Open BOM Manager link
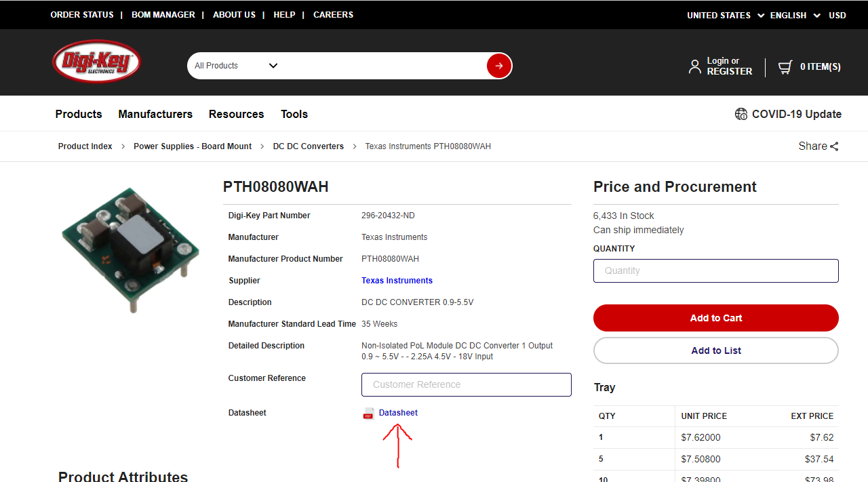 click(x=163, y=15)
